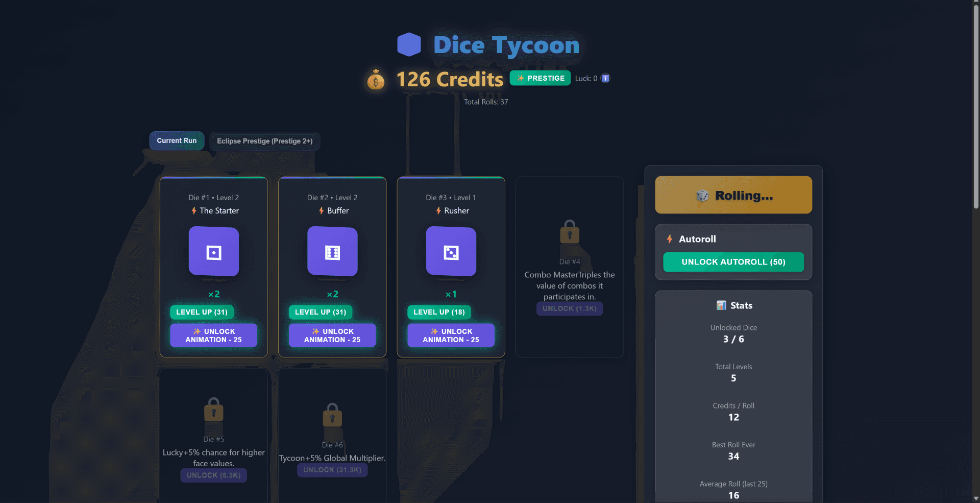Image resolution: width=980 pixels, height=503 pixels.
Task: Click the lightning icon beside Buffer
Action: [322, 210]
